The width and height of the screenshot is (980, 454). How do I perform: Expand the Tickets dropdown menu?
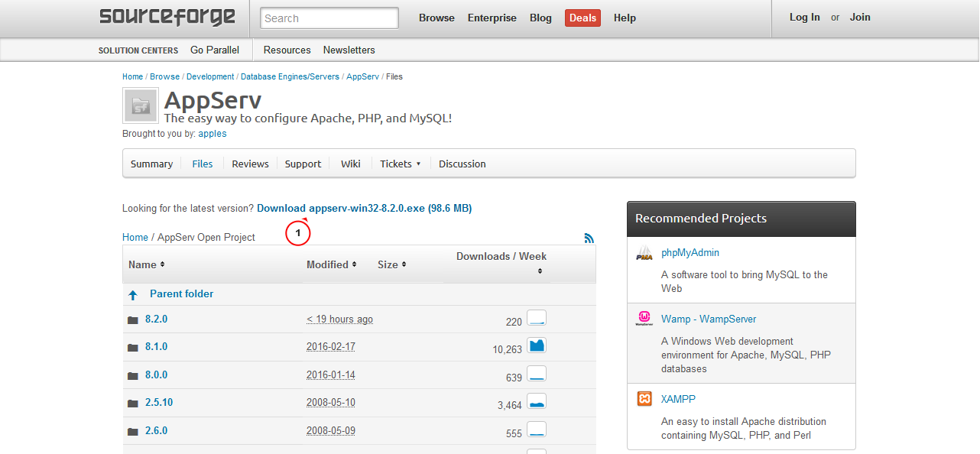pyautogui.click(x=401, y=164)
